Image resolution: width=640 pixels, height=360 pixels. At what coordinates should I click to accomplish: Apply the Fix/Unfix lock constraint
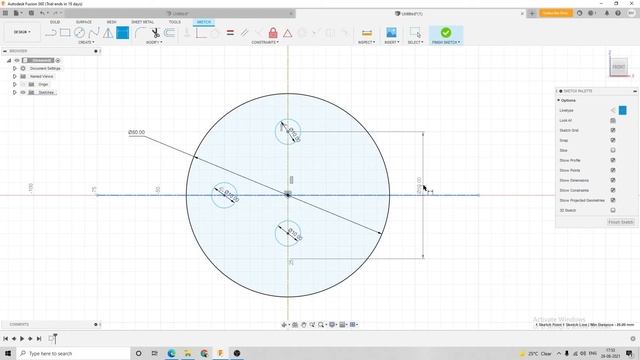coord(273,33)
